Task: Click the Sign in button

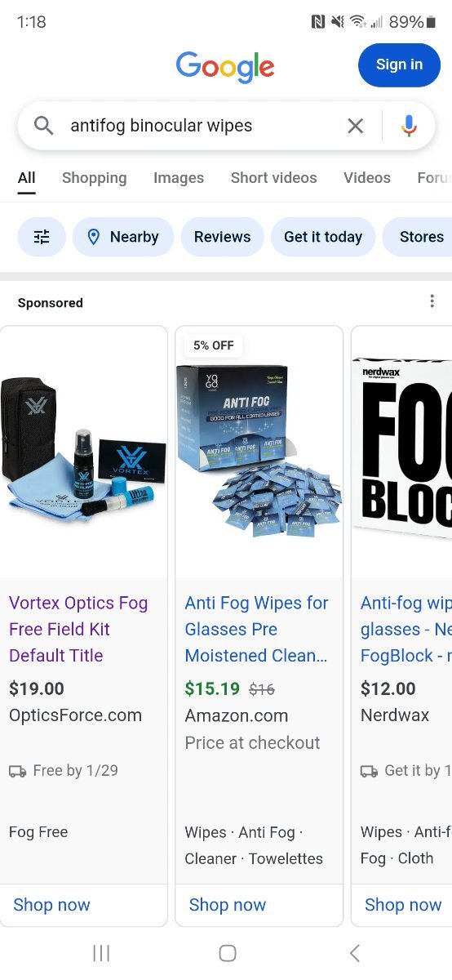Action: pyautogui.click(x=399, y=65)
